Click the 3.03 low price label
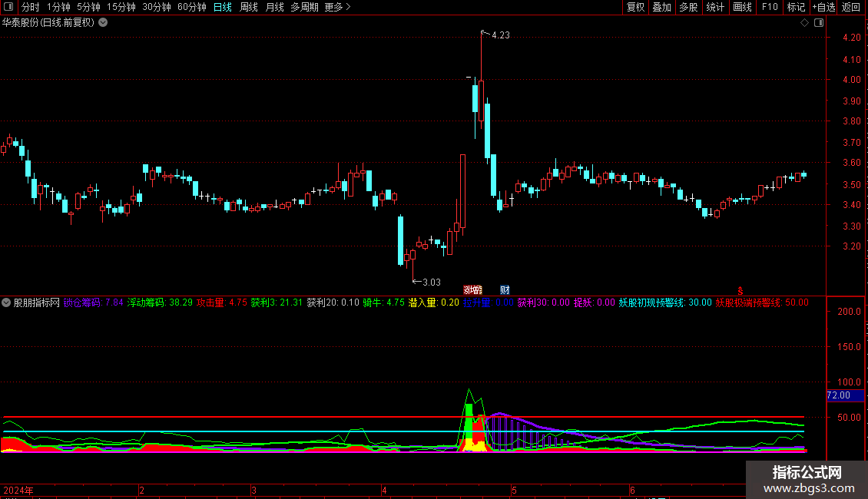 coord(431,283)
